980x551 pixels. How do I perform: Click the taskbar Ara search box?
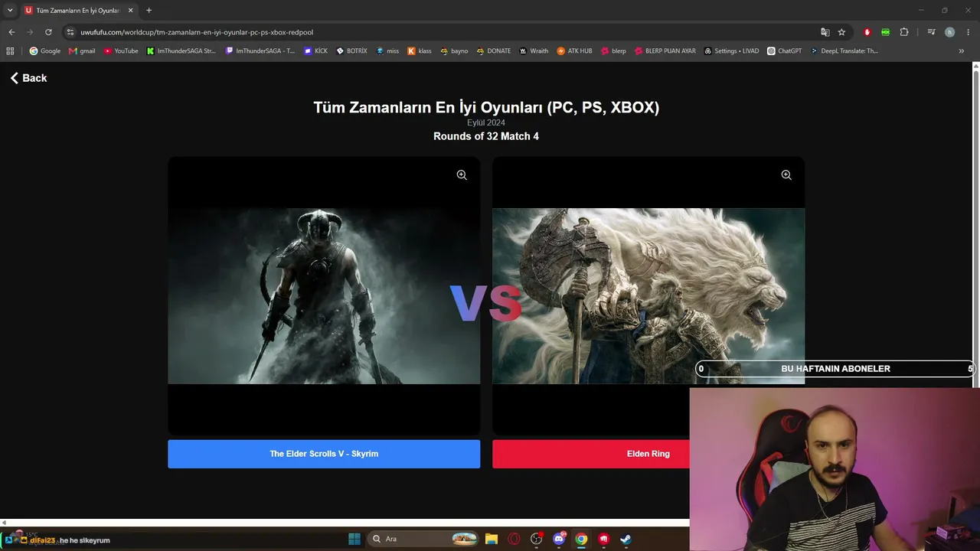click(425, 539)
